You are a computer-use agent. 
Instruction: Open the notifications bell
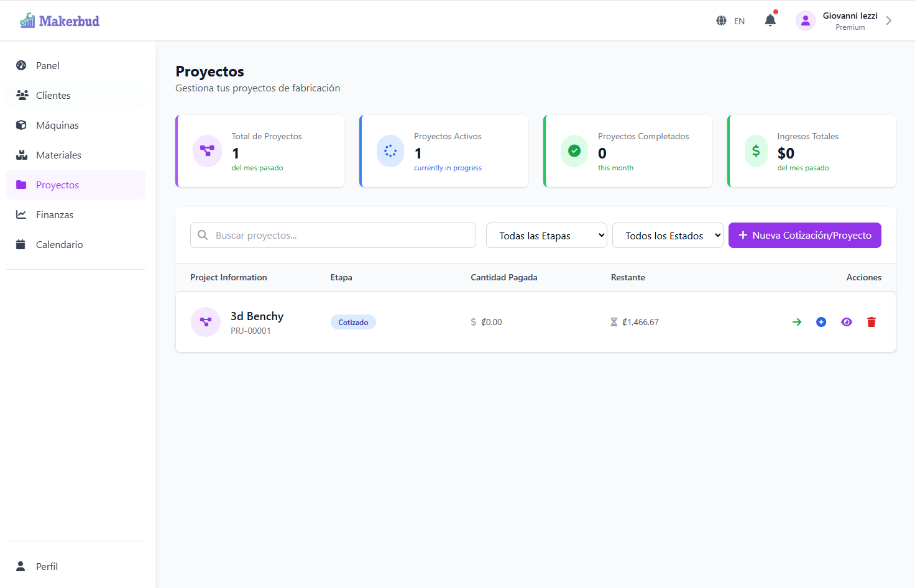[x=770, y=21]
